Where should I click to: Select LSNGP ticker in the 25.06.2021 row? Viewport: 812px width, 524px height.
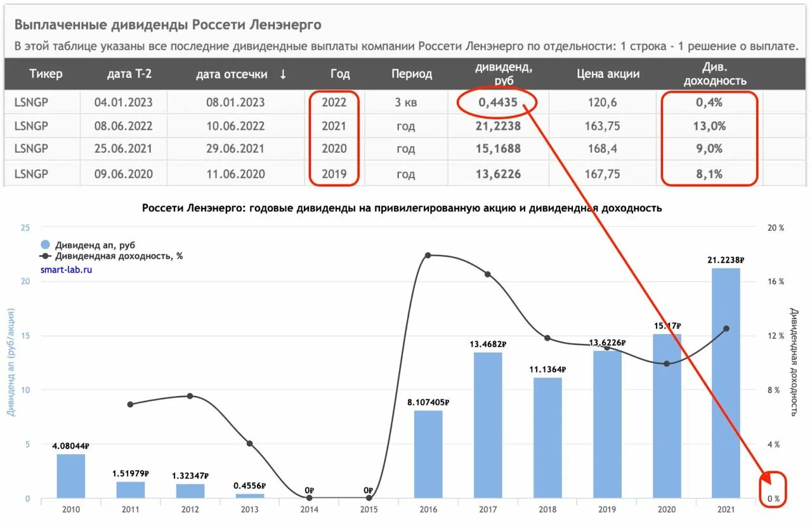click(31, 149)
